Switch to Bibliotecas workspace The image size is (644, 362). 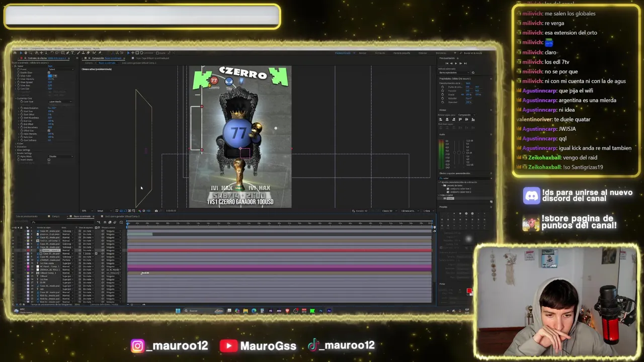[441, 53]
